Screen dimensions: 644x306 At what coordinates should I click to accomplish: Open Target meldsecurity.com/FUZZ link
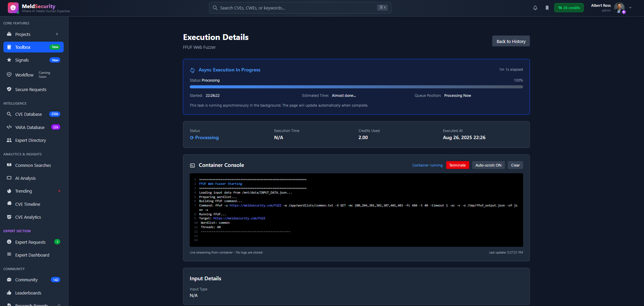click(239, 218)
